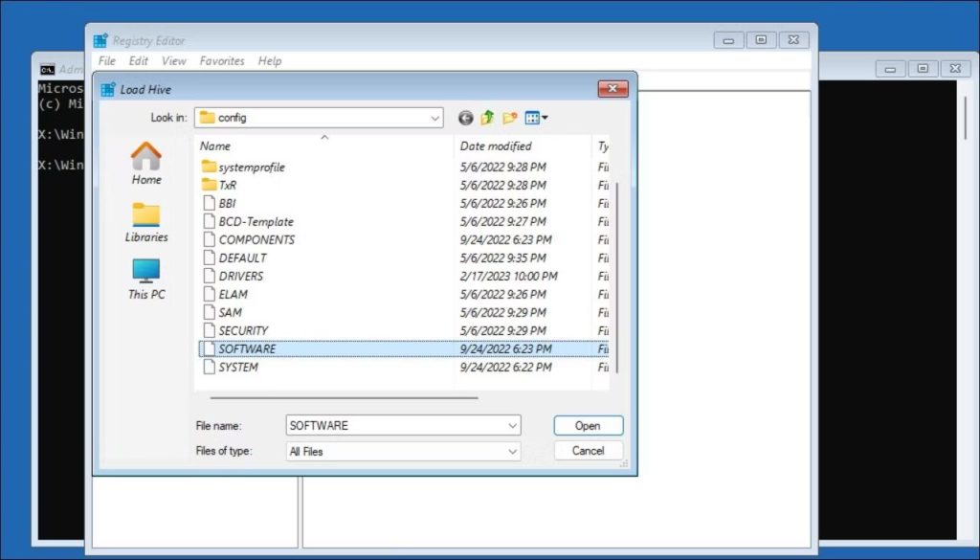The image size is (980, 560).
Task: Create a new folder icon
Action: click(x=509, y=118)
